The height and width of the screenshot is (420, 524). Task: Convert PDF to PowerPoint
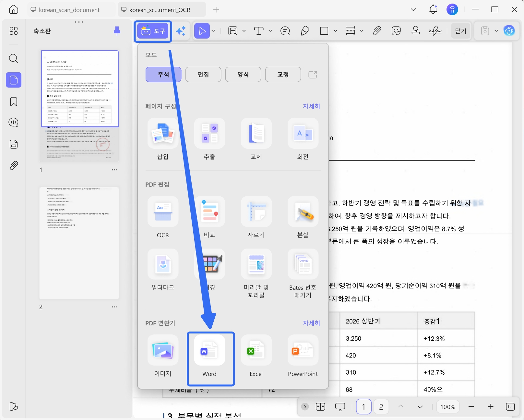(x=303, y=356)
